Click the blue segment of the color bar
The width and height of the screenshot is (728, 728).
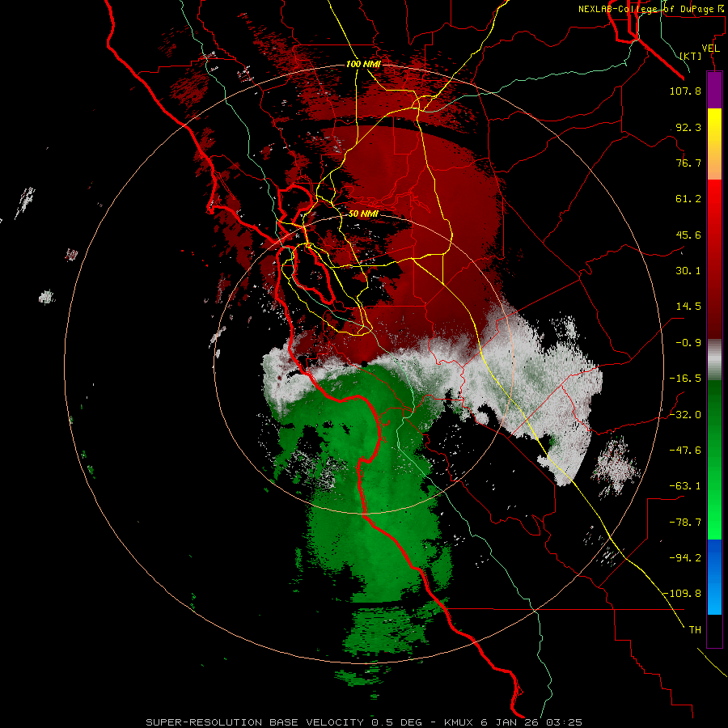click(x=714, y=577)
